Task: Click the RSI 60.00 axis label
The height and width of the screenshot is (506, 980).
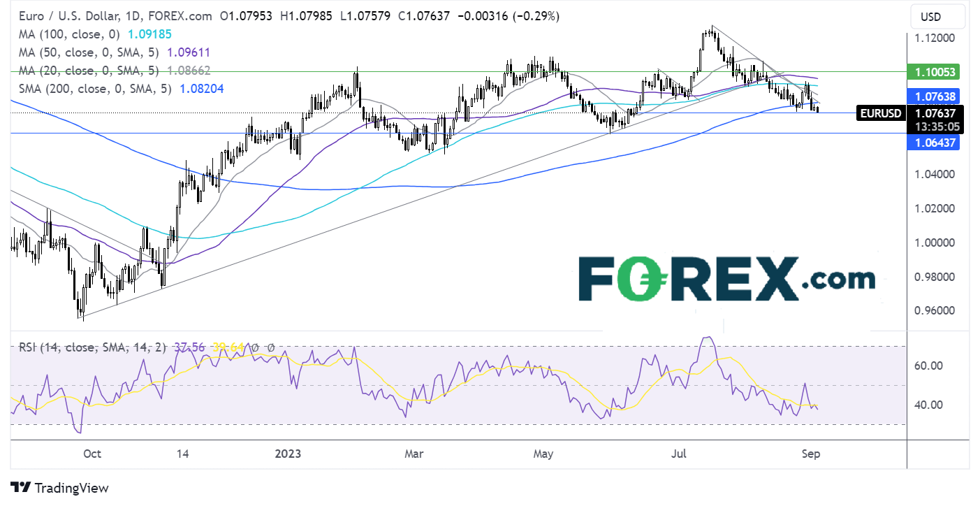Action: (928, 366)
